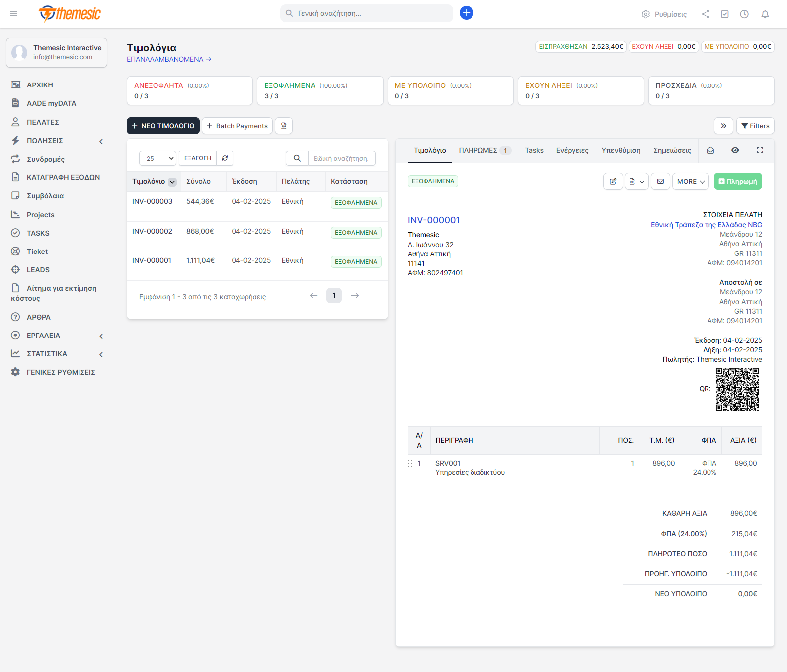787x672 pixels.
Task: Follow the ΕΠΑΝΑΛΑΜΒΑΝΟΜΕΝΑ link
Action: (169, 59)
